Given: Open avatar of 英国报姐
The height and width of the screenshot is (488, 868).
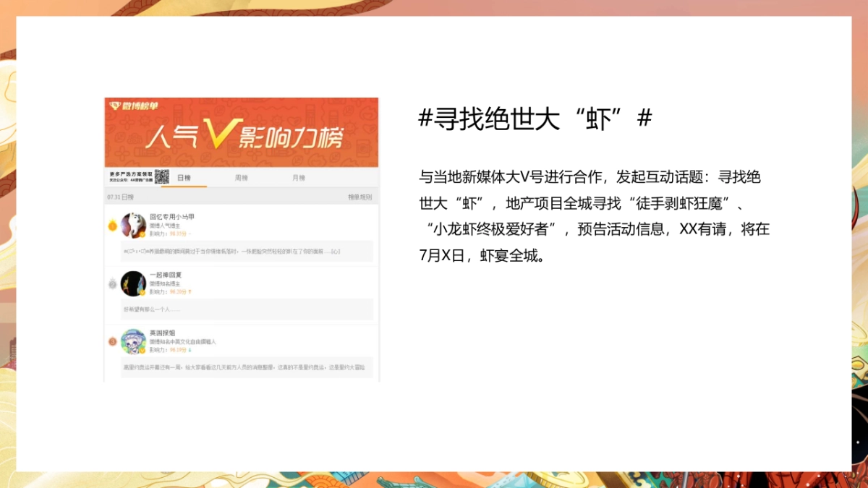Looking at the screenshot, I should (x=133, y=341).
